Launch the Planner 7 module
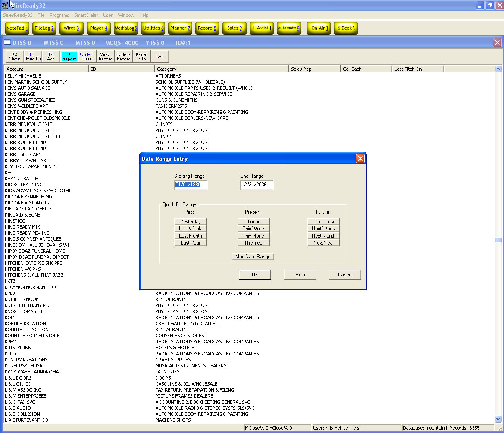 tap(180, 28)
